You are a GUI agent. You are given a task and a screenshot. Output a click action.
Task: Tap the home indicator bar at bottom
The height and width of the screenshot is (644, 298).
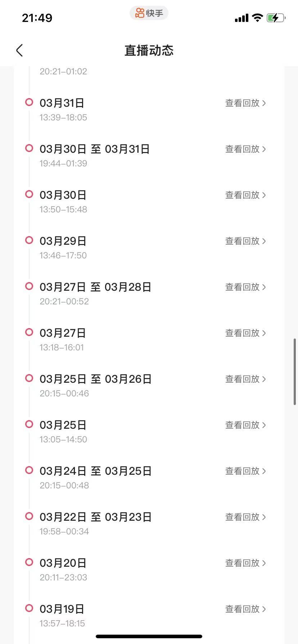(x=149, y=636)
